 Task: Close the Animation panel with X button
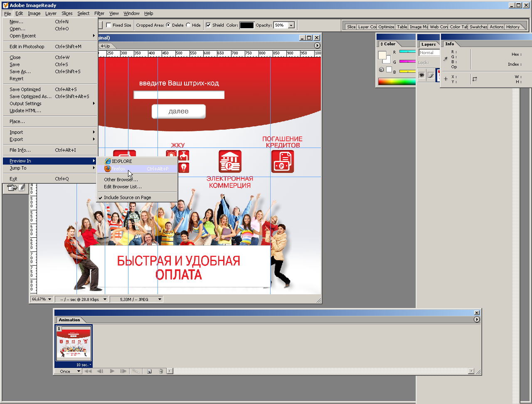pyautogui.click(x=477, y=313)
